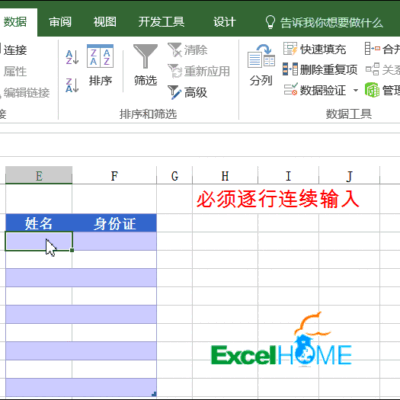Screen dimensions: 400x400
Task: Select column I header
Action: (288, 175)
